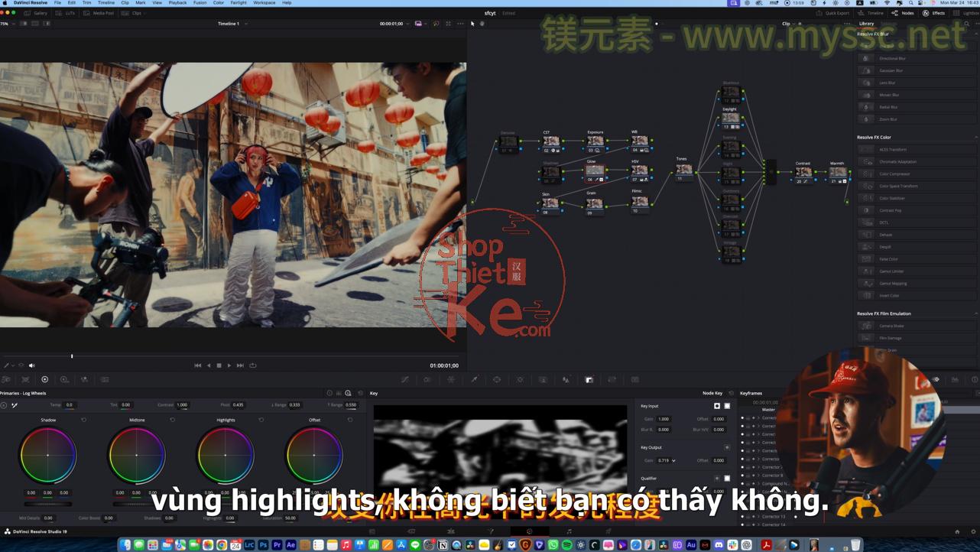The height and width of the screenshot is (552, 980).
Task: Open the viewer zoom 75% dropdown
Action: pos(6,24)
